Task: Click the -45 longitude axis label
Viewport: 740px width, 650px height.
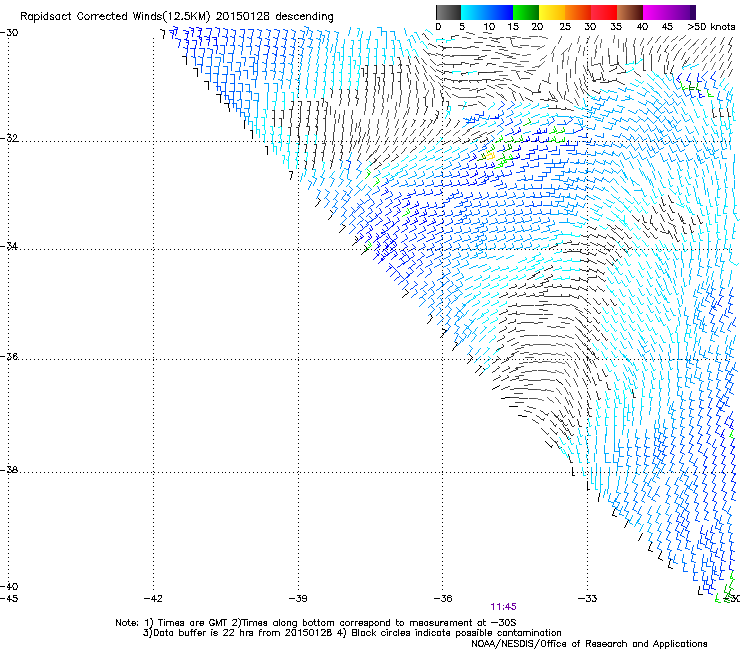Action: click(x=9, y=598)
